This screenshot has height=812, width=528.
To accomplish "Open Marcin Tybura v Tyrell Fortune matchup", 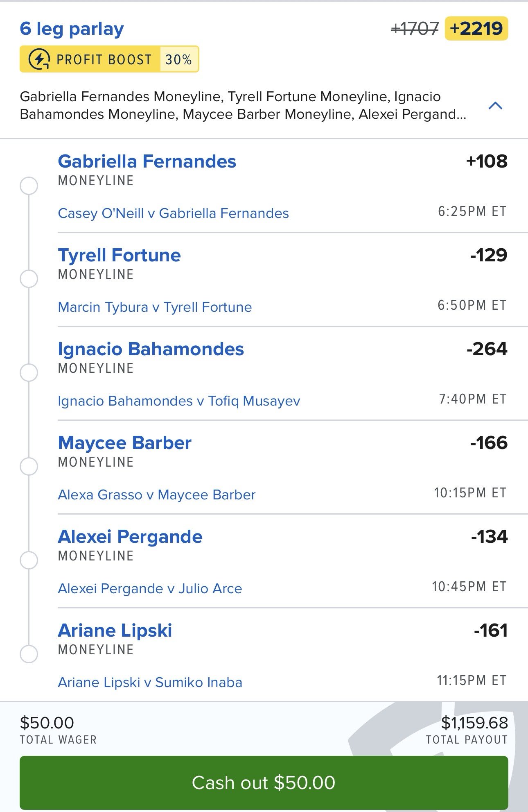I will click(155, 307).
